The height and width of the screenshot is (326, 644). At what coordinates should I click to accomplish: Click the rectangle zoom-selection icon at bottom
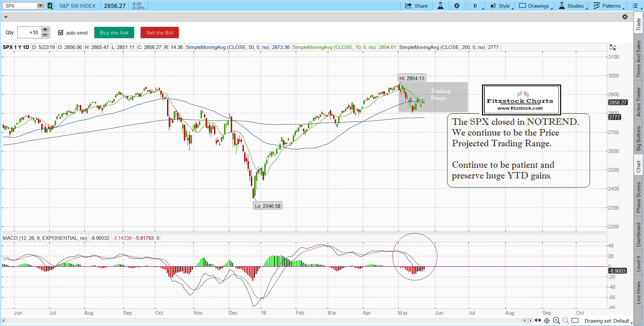(x=575, y=321)
